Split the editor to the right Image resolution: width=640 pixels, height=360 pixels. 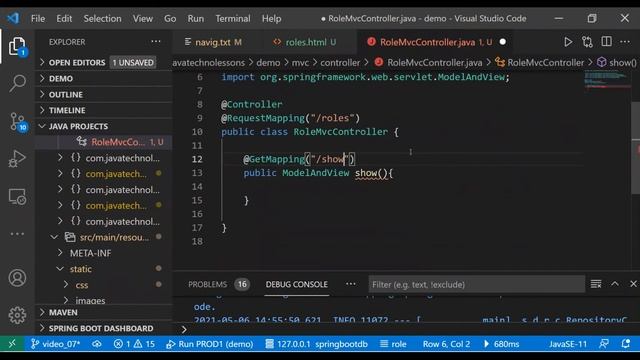(607, 42)
